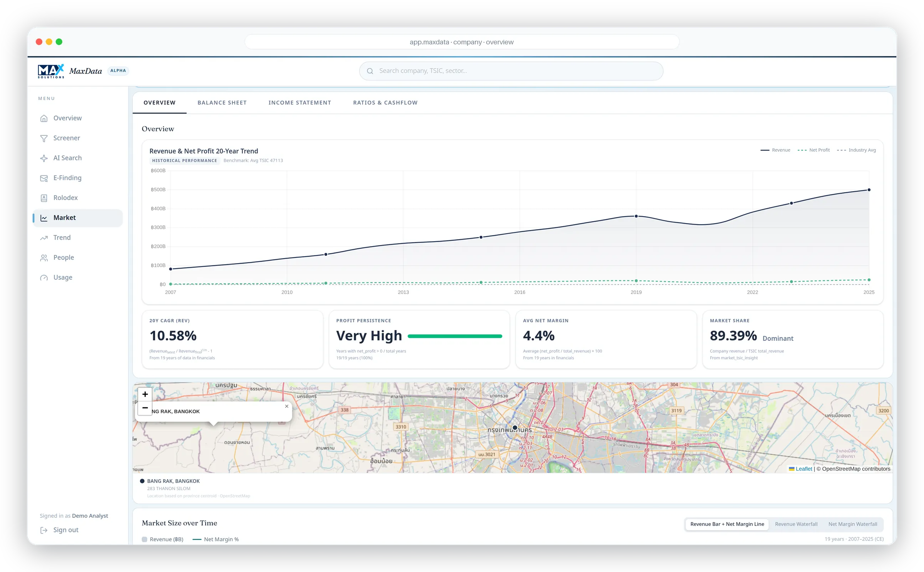Click the red close window dot

click(39, 42)
